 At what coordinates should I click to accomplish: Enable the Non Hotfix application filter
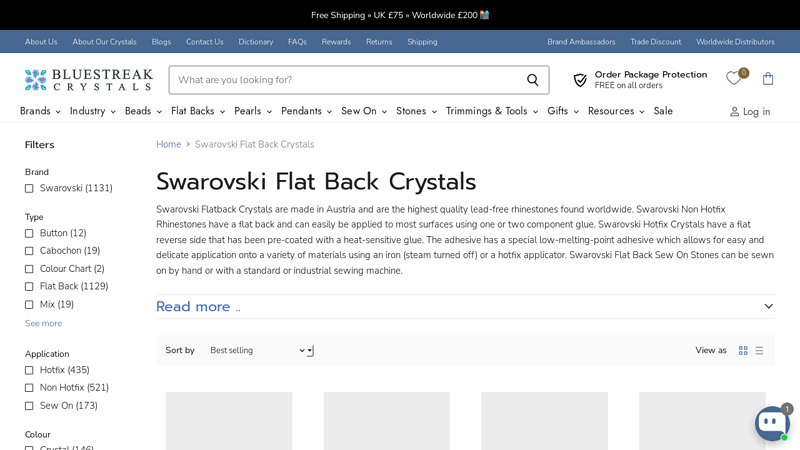pyautogui.click(x=29, y=388)
